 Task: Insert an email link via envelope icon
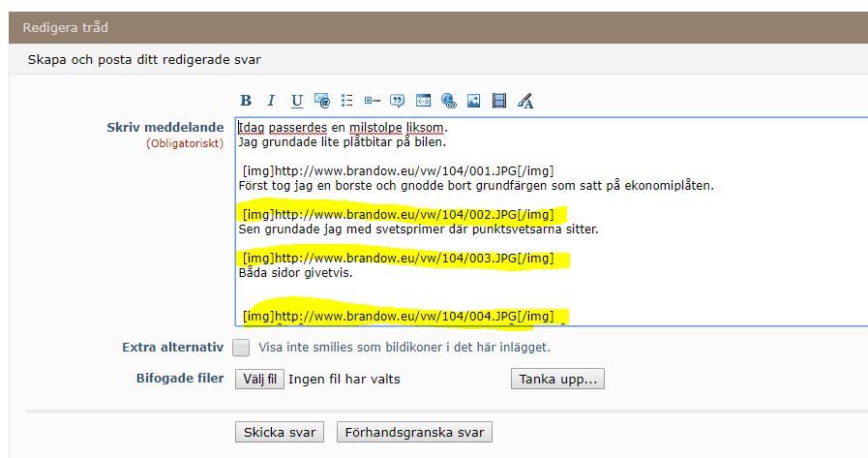point(322,101)
